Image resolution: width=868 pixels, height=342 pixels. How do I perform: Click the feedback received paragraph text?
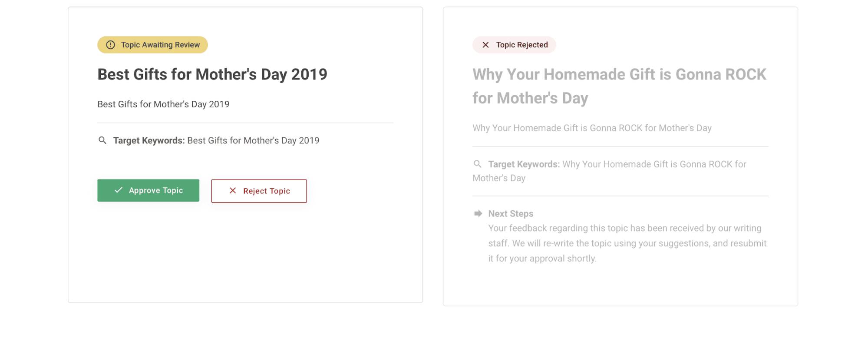pyautogui.click(x=627, y=243)
